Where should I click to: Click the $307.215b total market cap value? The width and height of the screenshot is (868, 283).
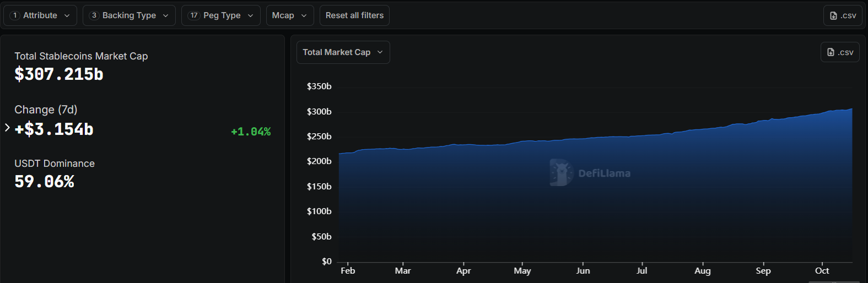(x=59, y=74)
